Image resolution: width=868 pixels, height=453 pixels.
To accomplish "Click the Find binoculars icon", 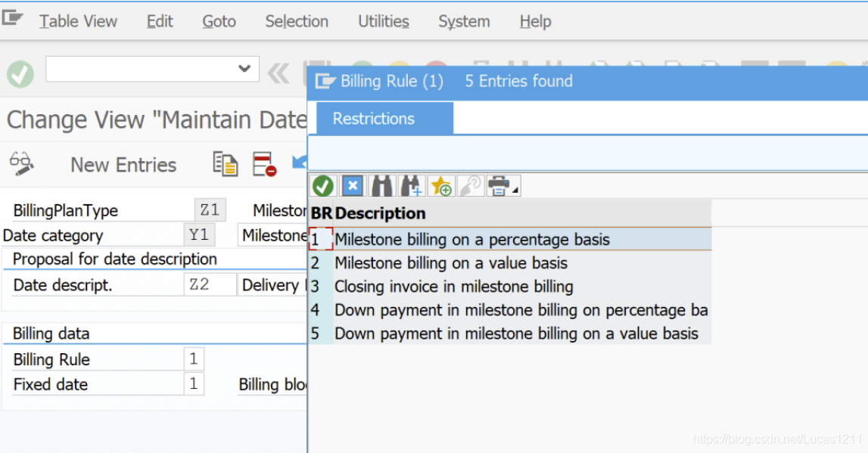I will (x=382, y=186).
